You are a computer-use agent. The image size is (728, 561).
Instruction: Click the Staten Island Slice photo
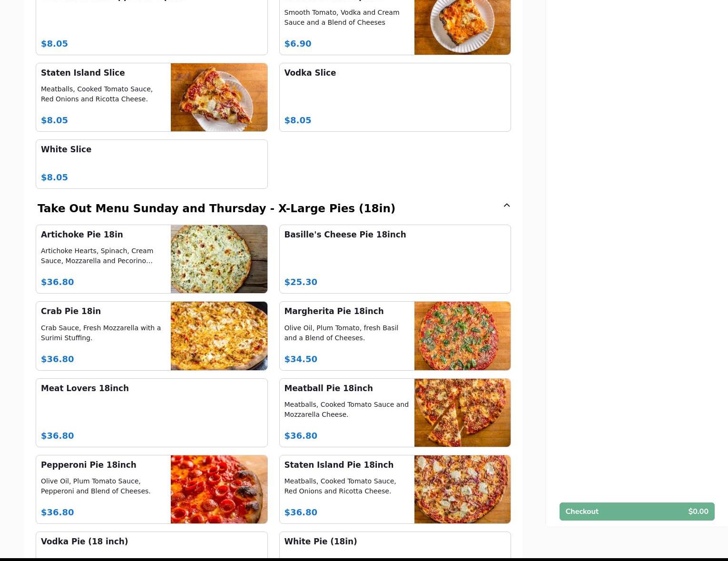pos(219,97)
